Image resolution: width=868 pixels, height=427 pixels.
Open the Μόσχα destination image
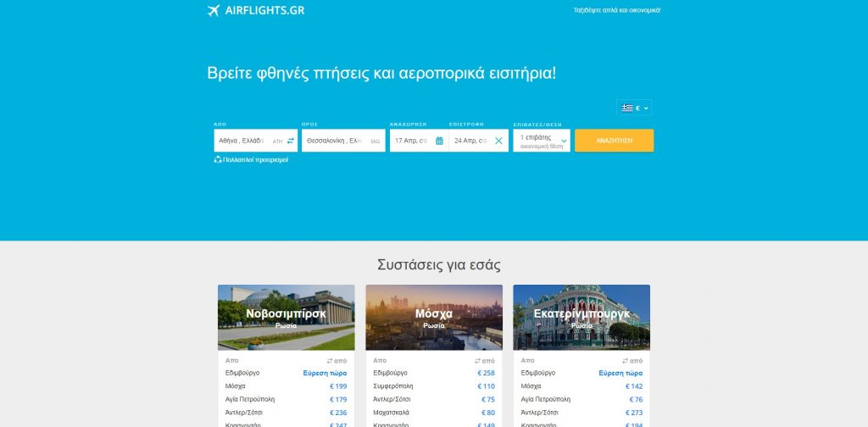click(x=434, y=318)
